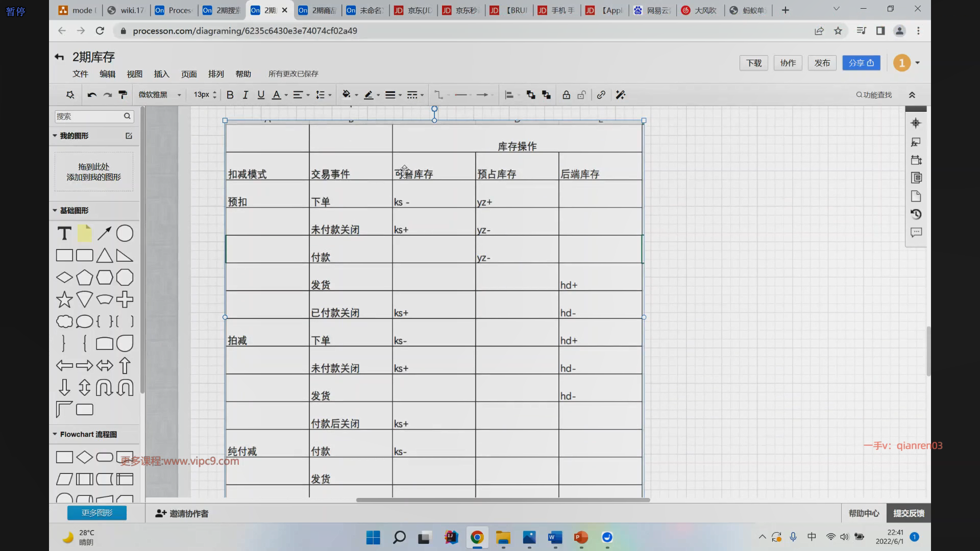Viewport: 980px width, 551px height.
Task: Open the 排列 menu
Action: tap(216, 74)
